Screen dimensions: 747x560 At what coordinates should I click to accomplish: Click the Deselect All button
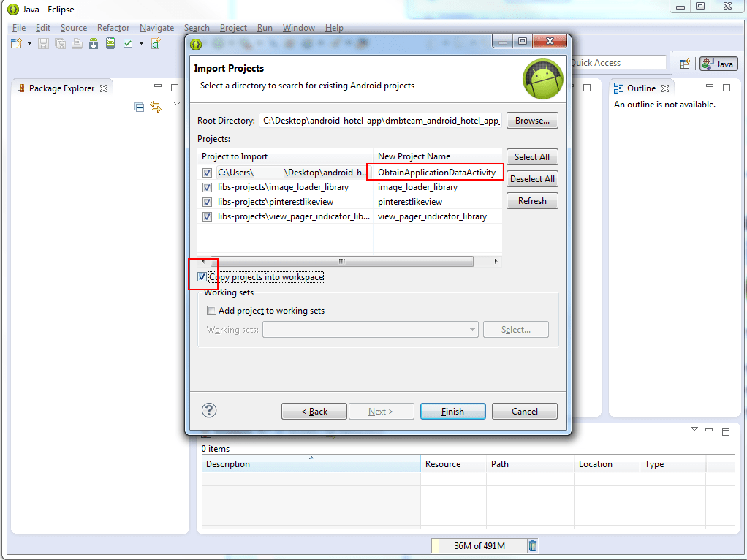[532, 178]
